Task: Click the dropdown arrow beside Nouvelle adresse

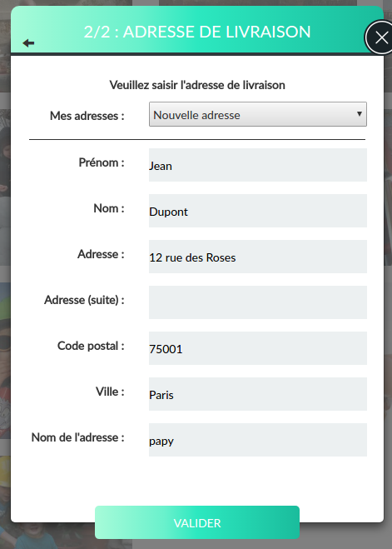Action: pos(359,114)
